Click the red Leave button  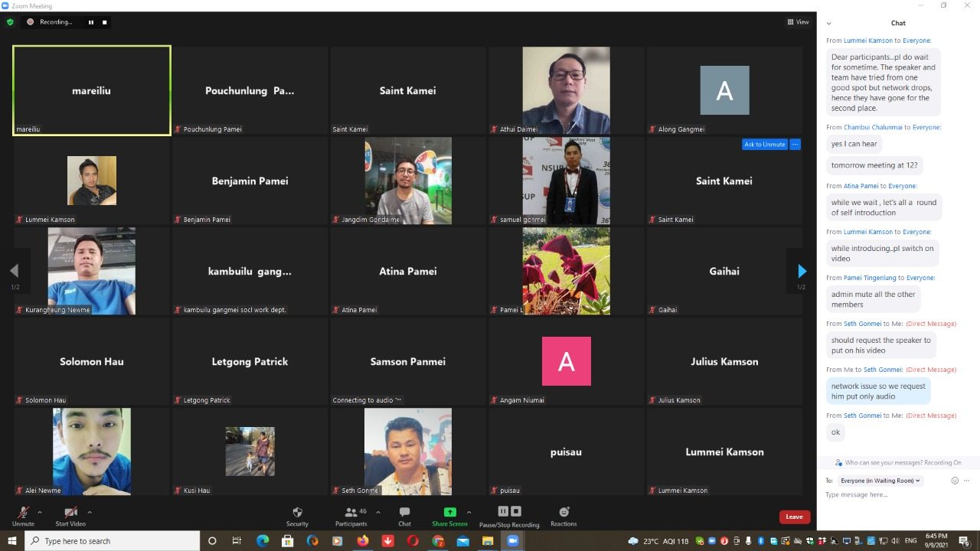794,517
